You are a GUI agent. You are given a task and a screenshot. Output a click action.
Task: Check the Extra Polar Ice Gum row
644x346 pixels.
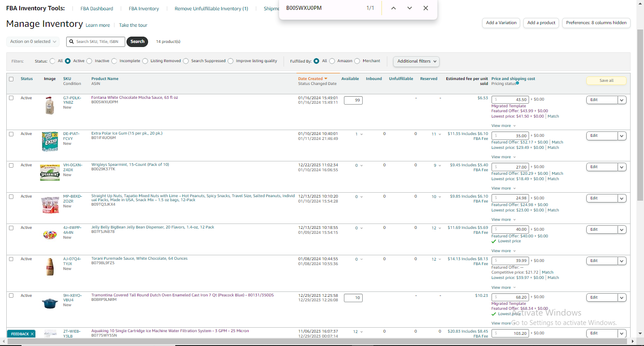11,134
